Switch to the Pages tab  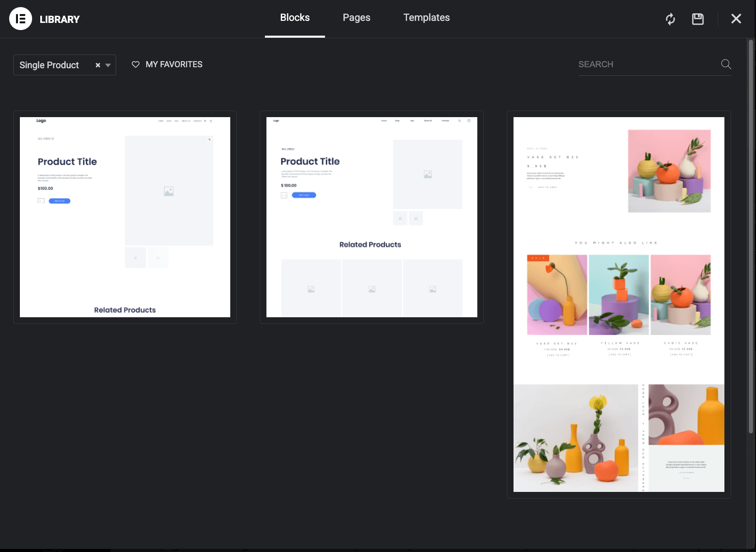coord(356,17)
